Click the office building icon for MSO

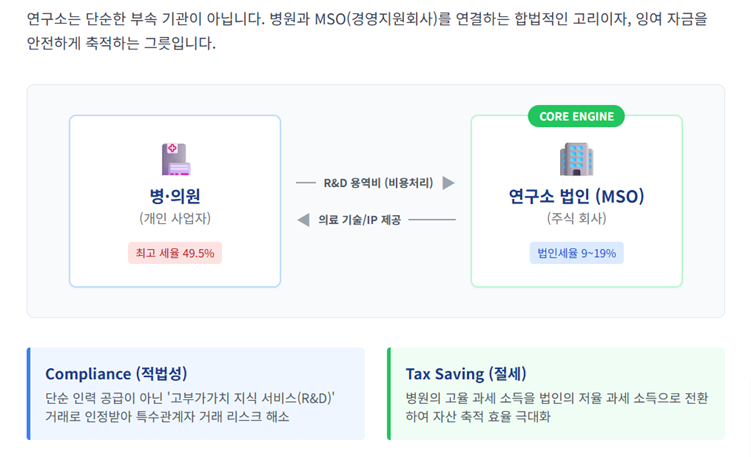tap(576, 159)
